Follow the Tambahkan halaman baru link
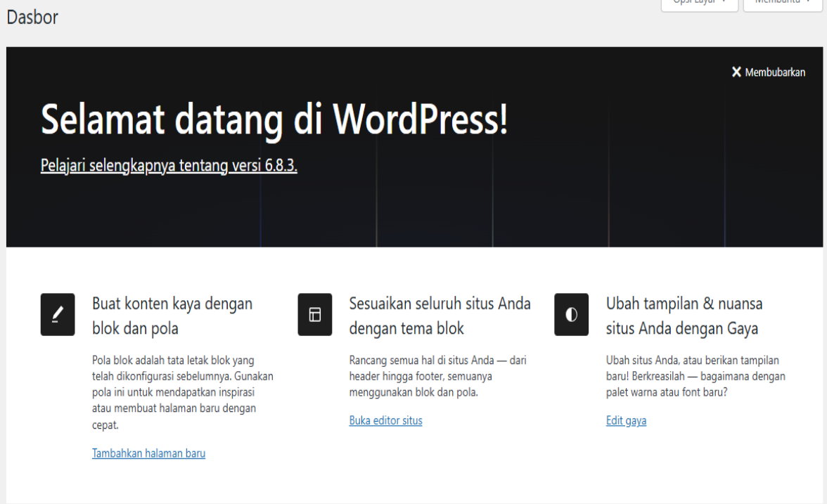 tap(148, 453)
